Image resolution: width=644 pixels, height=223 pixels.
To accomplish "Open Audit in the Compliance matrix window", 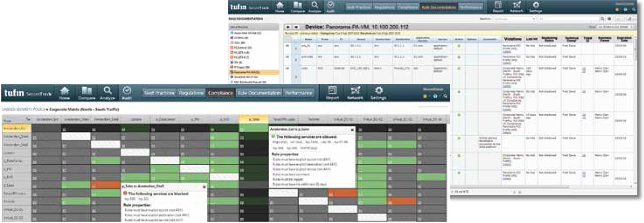I will pos(127,92).
